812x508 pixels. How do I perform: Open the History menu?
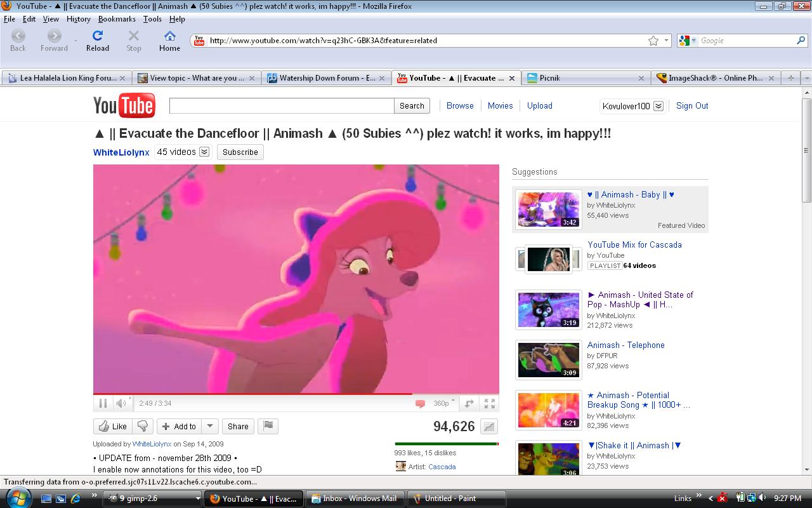[x=79, y=19]
